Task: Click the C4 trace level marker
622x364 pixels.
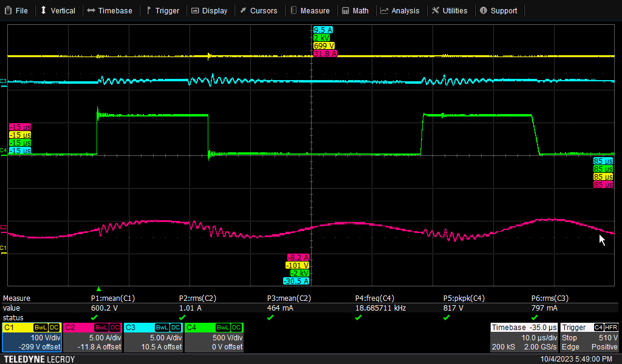Action: pyautogui.click(x=3, y=151)
